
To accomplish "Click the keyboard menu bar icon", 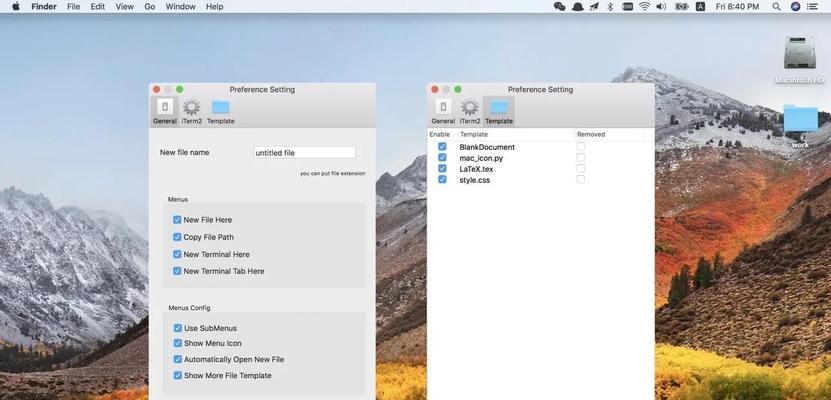I will point(627,6).
